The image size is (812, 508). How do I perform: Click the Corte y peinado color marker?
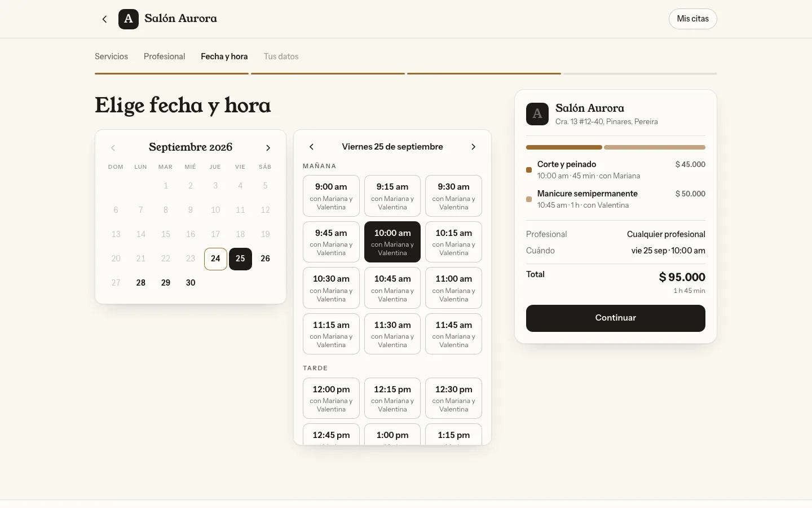529,170
